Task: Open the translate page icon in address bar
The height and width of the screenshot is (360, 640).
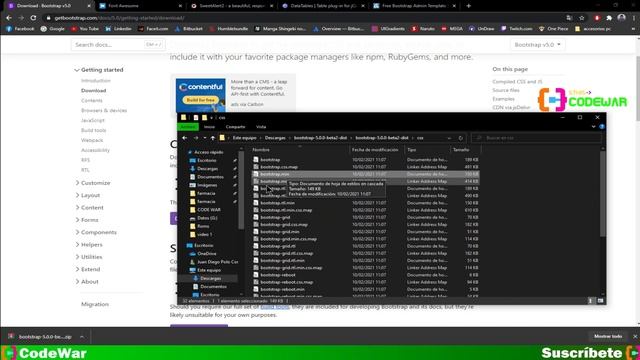Action: tap(569, 18)
